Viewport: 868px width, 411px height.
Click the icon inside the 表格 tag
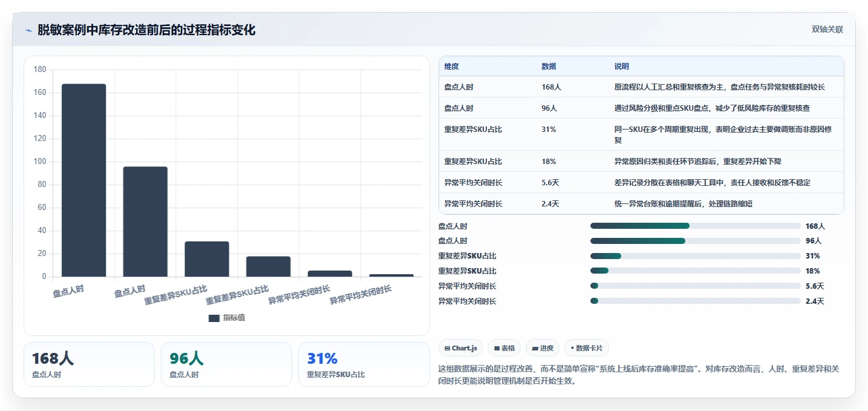pyautogui.click(x=497, y=349)
